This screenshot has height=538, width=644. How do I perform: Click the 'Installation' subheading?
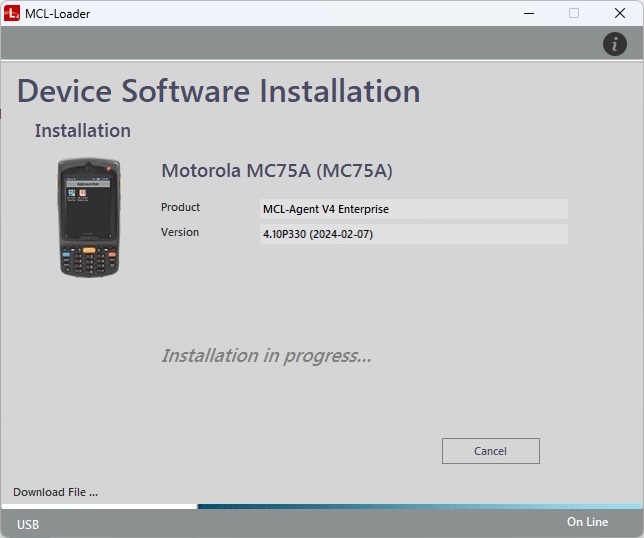83,131
